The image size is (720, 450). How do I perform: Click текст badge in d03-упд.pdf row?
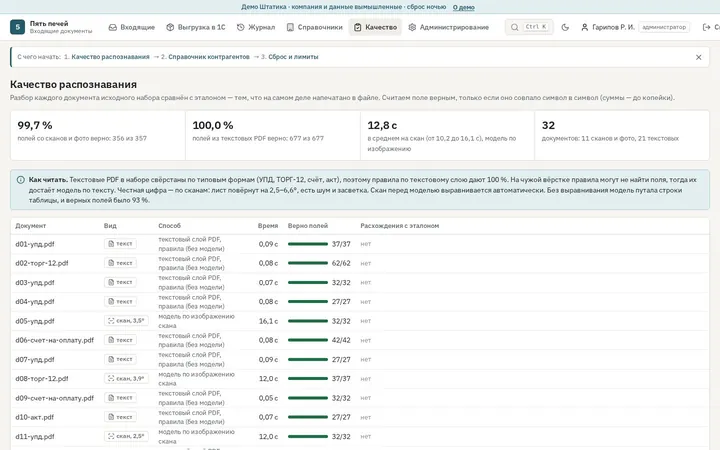pos(120,282)
